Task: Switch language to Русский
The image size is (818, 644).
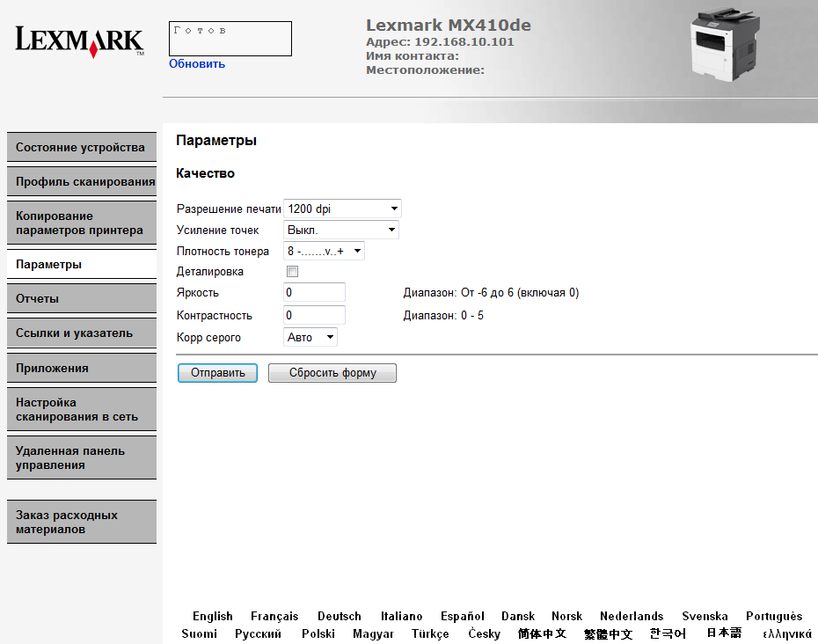Action: click(x=258, y=633)
